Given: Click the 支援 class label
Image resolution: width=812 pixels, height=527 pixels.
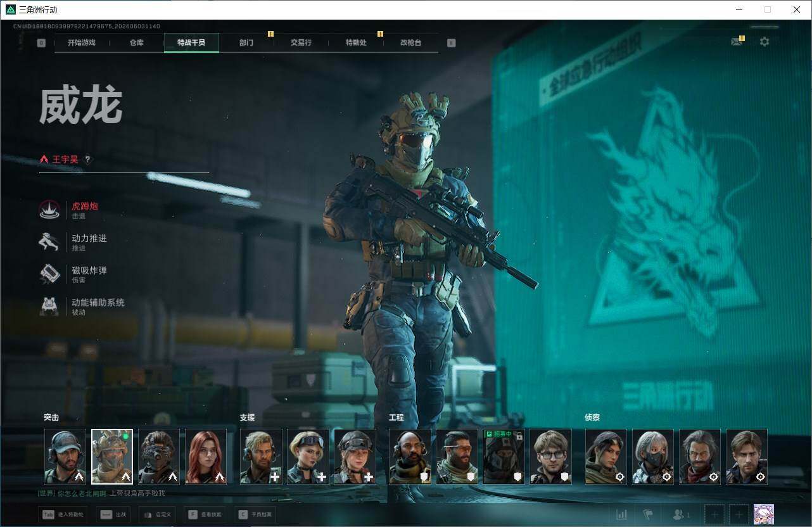Looking at the screenshot, I should coord(247,417).
